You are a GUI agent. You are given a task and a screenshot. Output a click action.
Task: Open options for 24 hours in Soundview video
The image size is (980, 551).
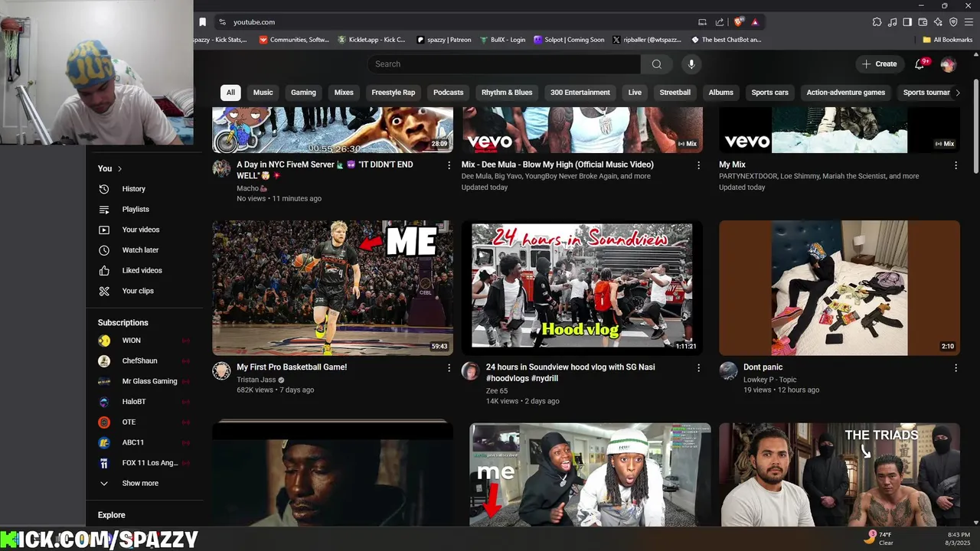698,368
